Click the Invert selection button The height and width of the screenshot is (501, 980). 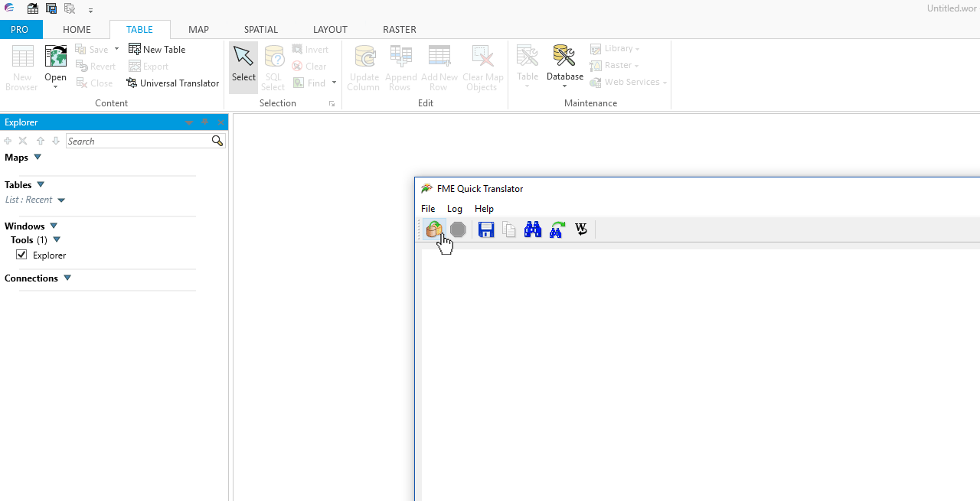(x=310, y=49)
